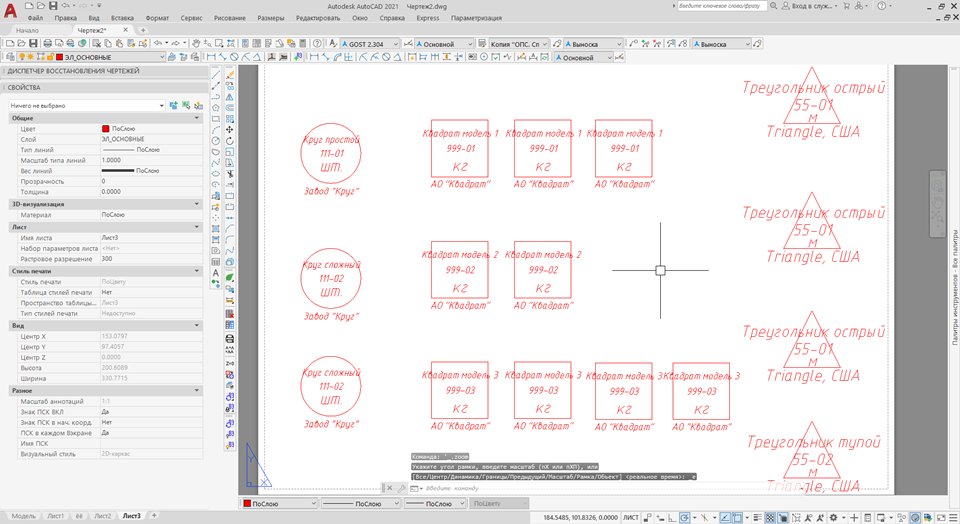960x524 pixels.
Task: Click Quick Select icon in properties panel
Action: coord(198,105)
